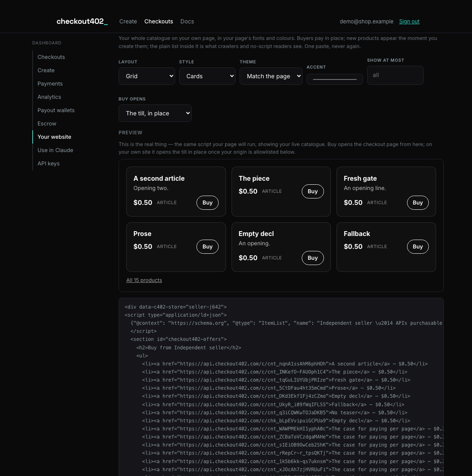
Task: Open the All 15 products link
Action: (144, 280)
